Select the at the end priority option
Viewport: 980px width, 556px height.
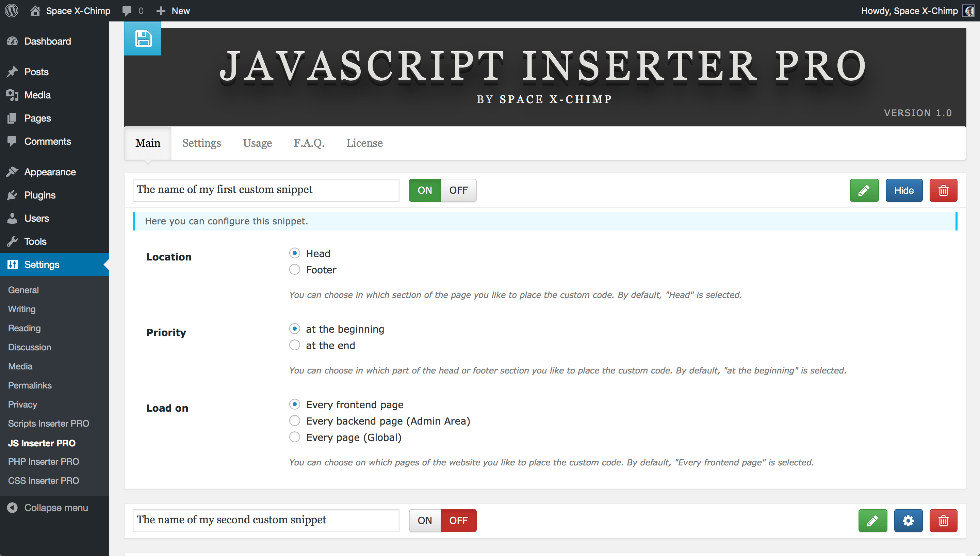(x=294, y=345)
